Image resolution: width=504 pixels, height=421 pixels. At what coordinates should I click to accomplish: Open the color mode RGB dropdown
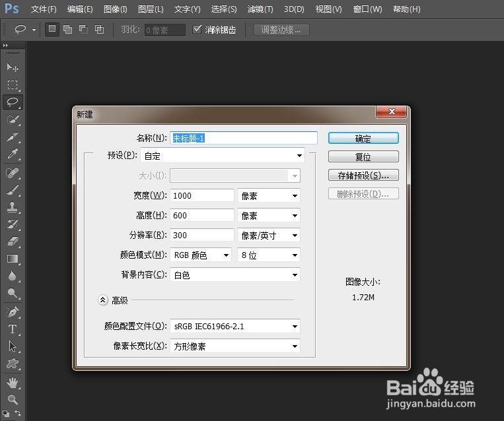coord(201,255)
